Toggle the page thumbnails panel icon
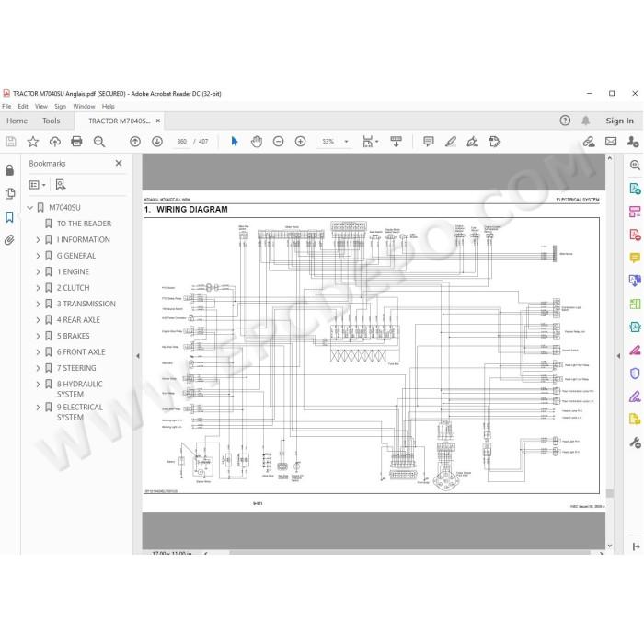The image size is (644, 644). [x=9, y=193]
